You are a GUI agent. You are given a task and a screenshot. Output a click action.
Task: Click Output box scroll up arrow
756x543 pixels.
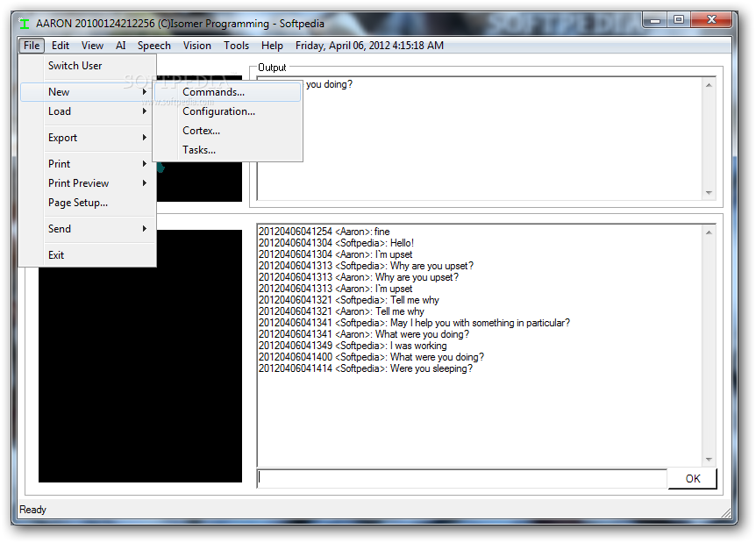pyautogui.click(x=709, y=85)
